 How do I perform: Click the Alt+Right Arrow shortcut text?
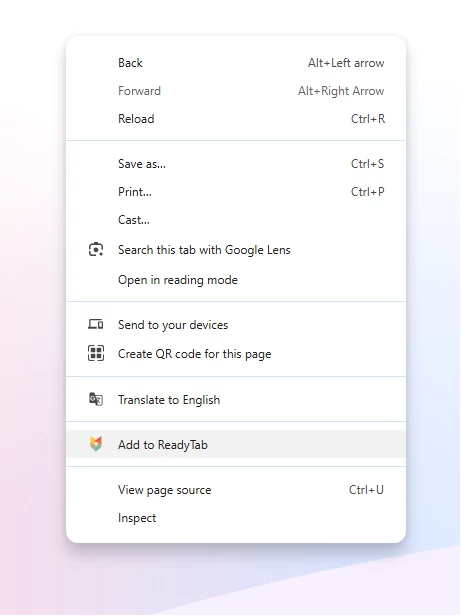341,91
